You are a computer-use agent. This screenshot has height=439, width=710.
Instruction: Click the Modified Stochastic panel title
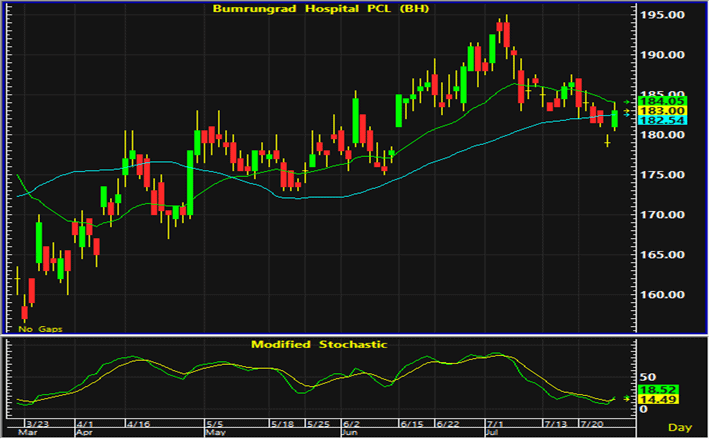[319, 344]
